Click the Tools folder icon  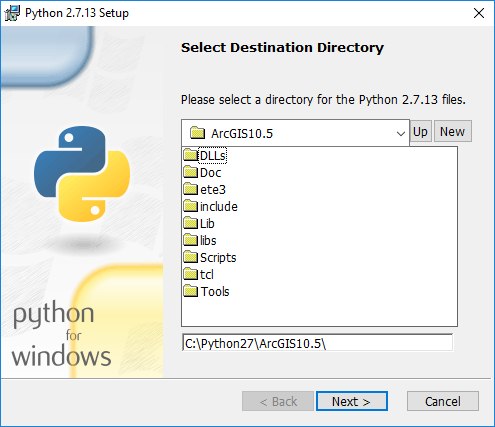tap(191, 291)
